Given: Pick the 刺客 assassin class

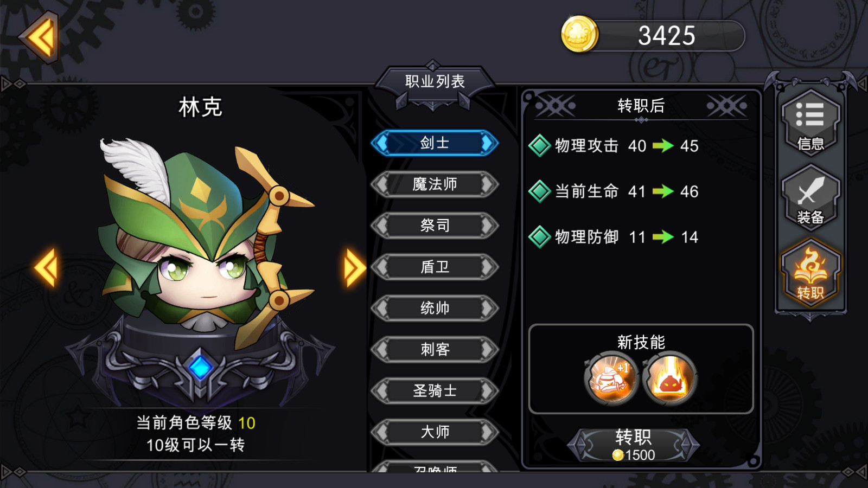Looking at the screenshot, I should coord(435,349).
